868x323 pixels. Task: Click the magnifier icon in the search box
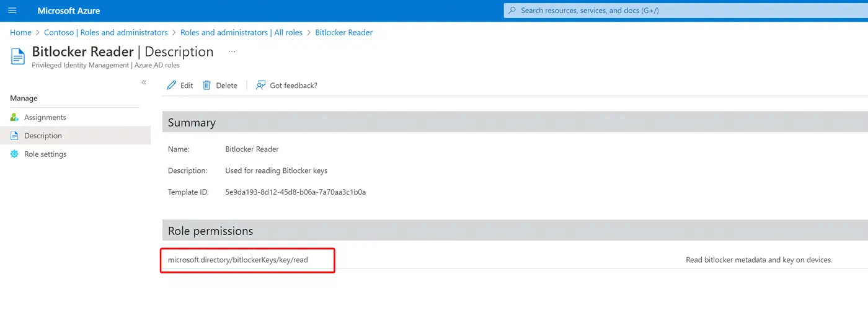(512, 11)
